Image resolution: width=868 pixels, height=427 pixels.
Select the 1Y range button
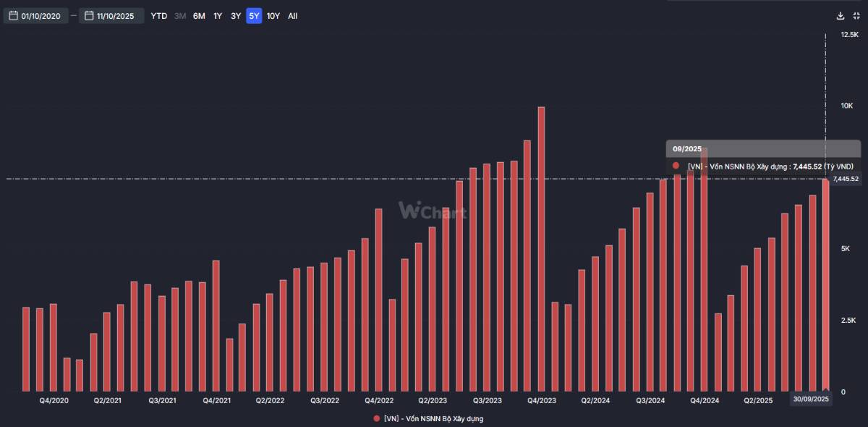[217, 15]
